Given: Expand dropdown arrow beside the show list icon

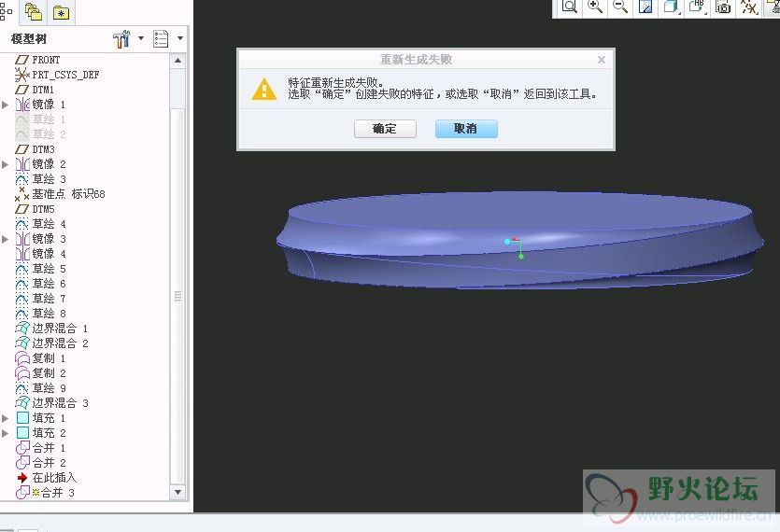Looking at the screenshot, I should [180, 37].
